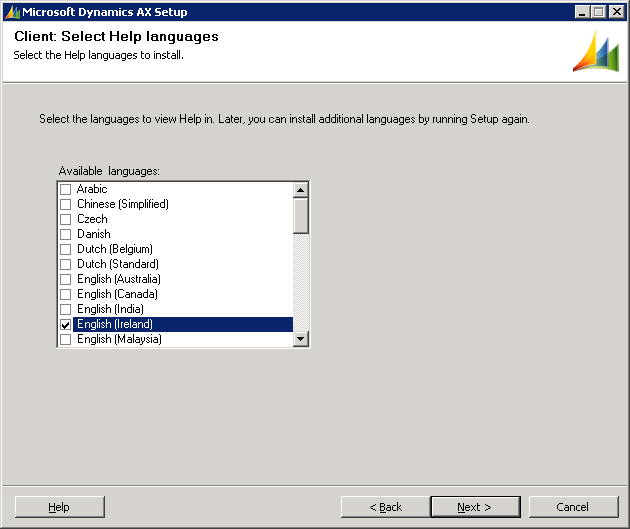The height and width of the screenshot is (529, 630).
Task: Enable Chinese (Simplified) help language
Action: [66, 204]
